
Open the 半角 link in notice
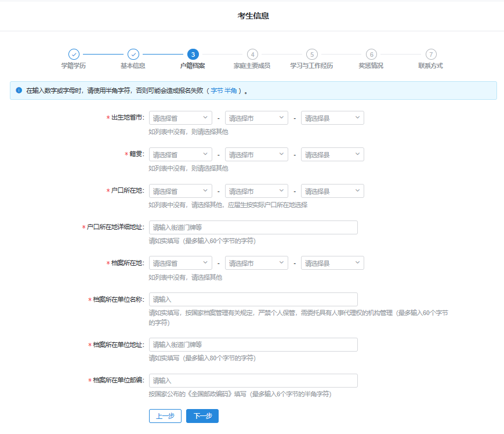230,91
